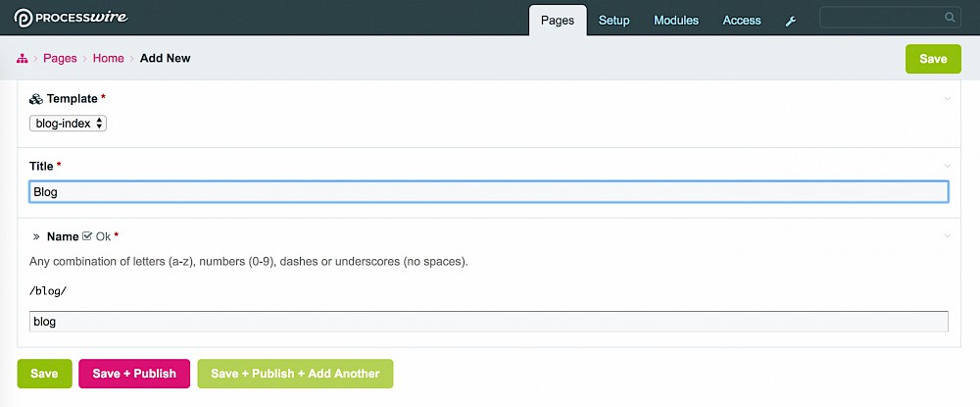Open the Access menu

tap(742, 21)
